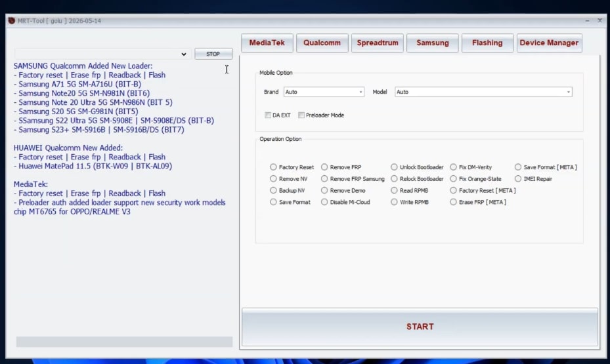Screen dimensions: 610x364
Task: Select the Unlock Bootloader option
Action: tap(394, 167)
